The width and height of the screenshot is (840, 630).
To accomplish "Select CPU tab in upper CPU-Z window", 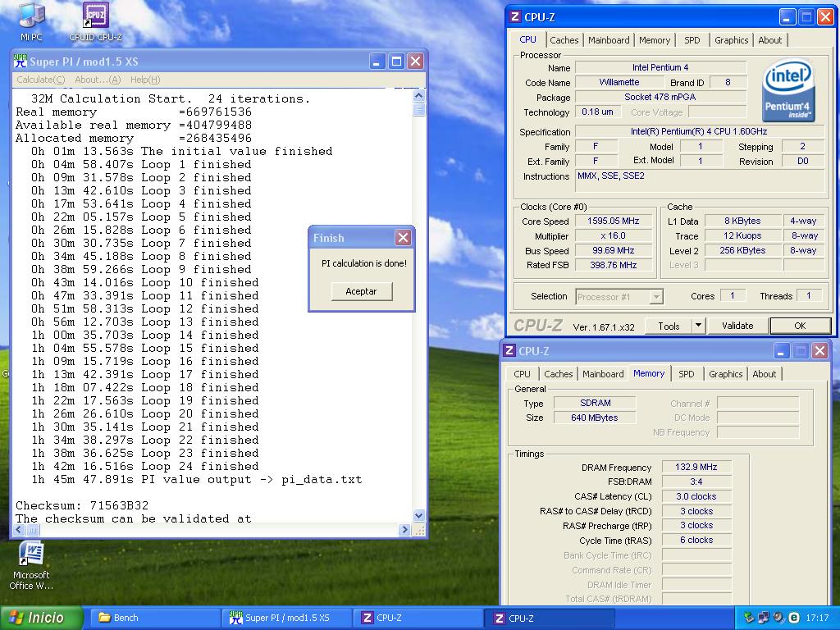I will point(527,39).
